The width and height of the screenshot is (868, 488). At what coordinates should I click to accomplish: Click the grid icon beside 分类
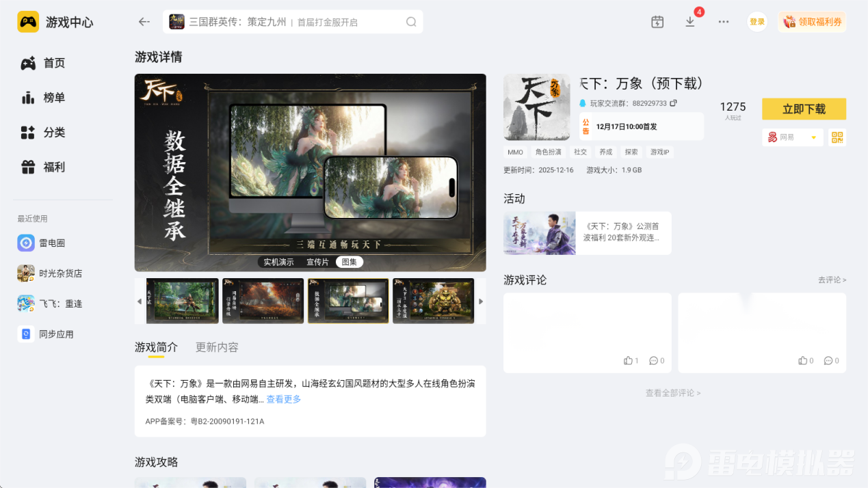[x=28, y=133]
